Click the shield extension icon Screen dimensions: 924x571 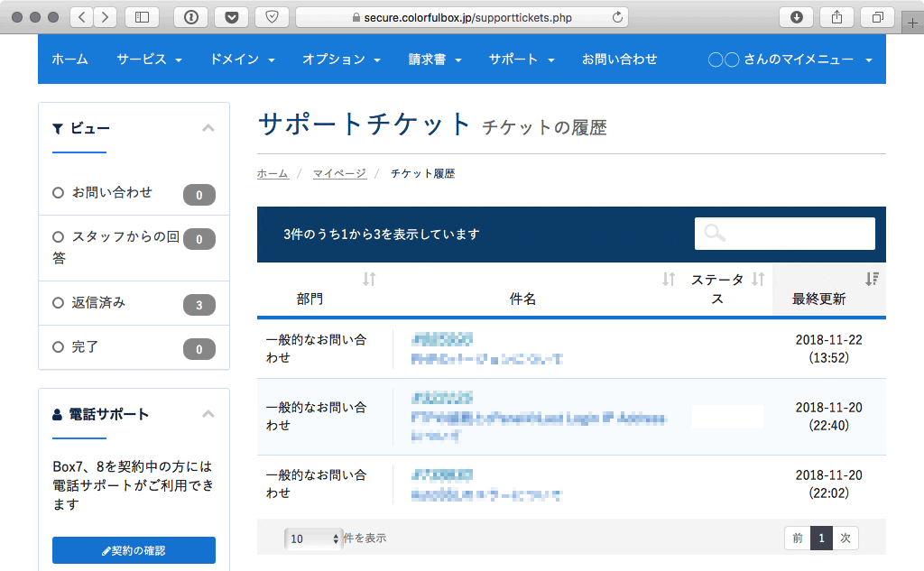click(272, 17)
